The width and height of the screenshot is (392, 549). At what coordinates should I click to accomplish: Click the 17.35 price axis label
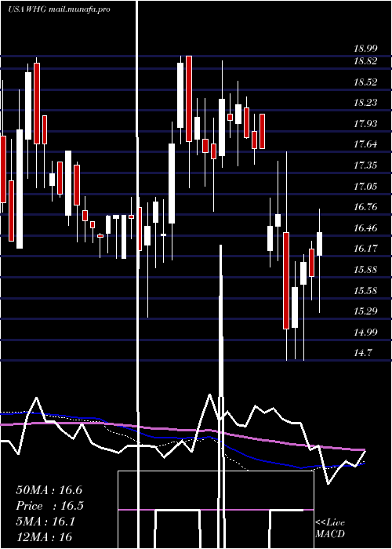(x=366, y=165)
